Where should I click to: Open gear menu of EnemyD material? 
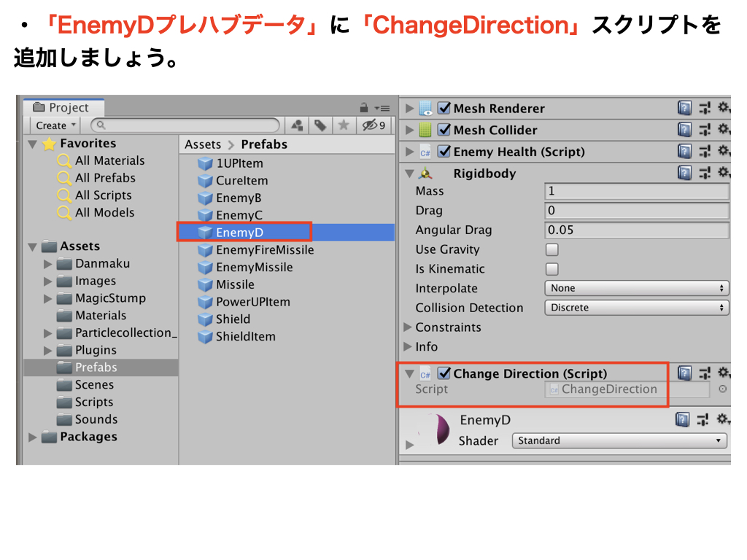point(723,419)
